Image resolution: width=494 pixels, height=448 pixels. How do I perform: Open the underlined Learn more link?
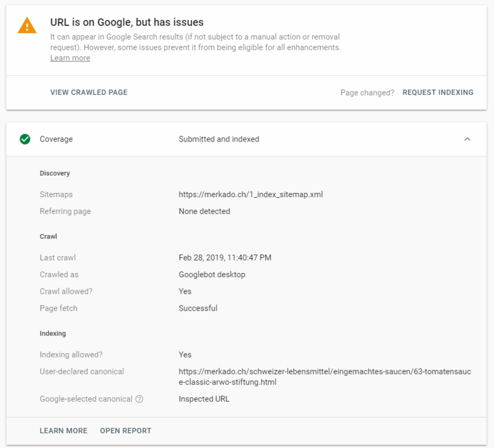point(70,58)
